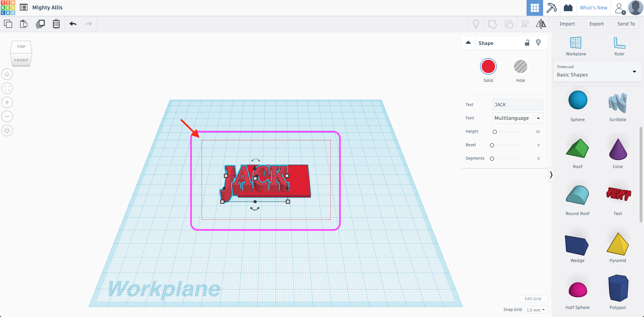Click inside the Text field showing JACK
644x317 pixels.
coord(517,105)
